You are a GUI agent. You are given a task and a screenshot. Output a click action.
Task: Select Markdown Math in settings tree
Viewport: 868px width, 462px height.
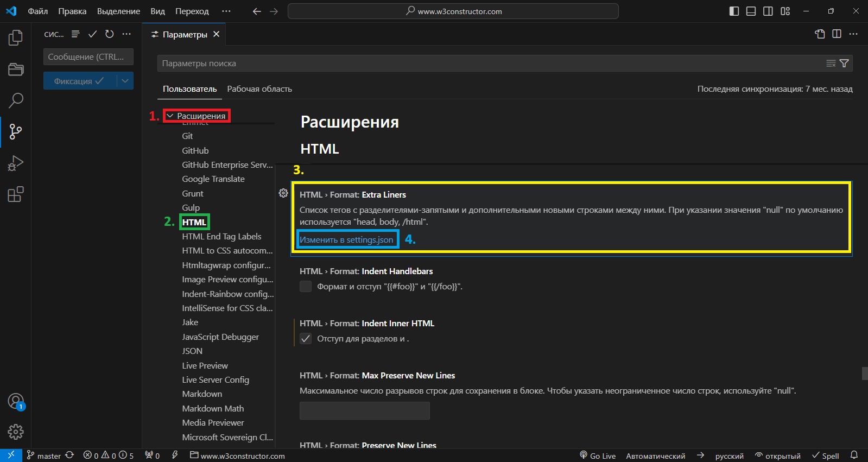click(x=213, y=409)
